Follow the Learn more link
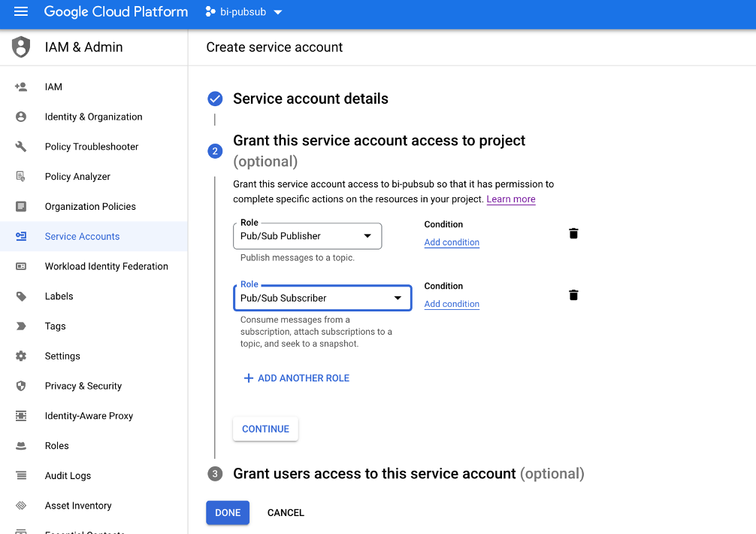The image size is (756, 534). click(511, 199)
